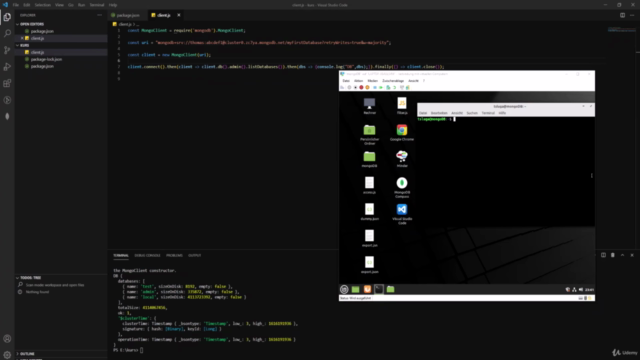Click the orange app icon in VM taskbar
Screen dimensions: 640x360
pos(367,289)
